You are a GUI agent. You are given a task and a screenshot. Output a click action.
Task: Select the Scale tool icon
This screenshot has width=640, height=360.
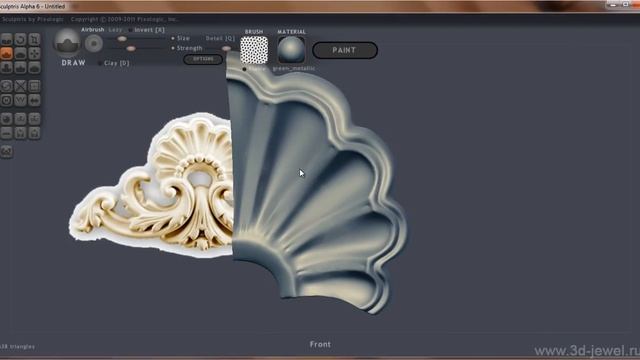(34, 40)
